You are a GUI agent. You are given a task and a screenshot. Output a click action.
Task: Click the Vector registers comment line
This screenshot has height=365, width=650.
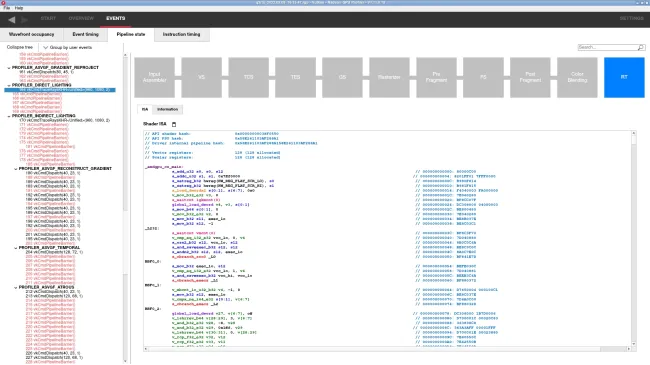click(x=212, y=153)
